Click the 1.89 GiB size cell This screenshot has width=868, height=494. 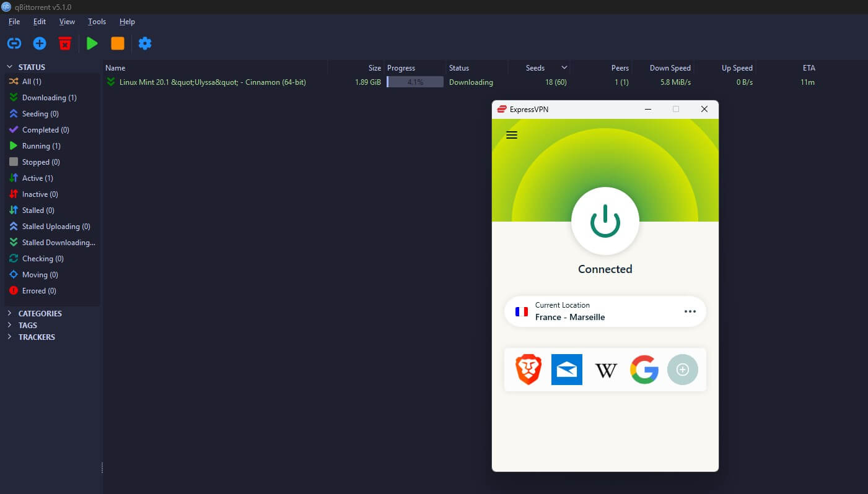coord(368,82)
